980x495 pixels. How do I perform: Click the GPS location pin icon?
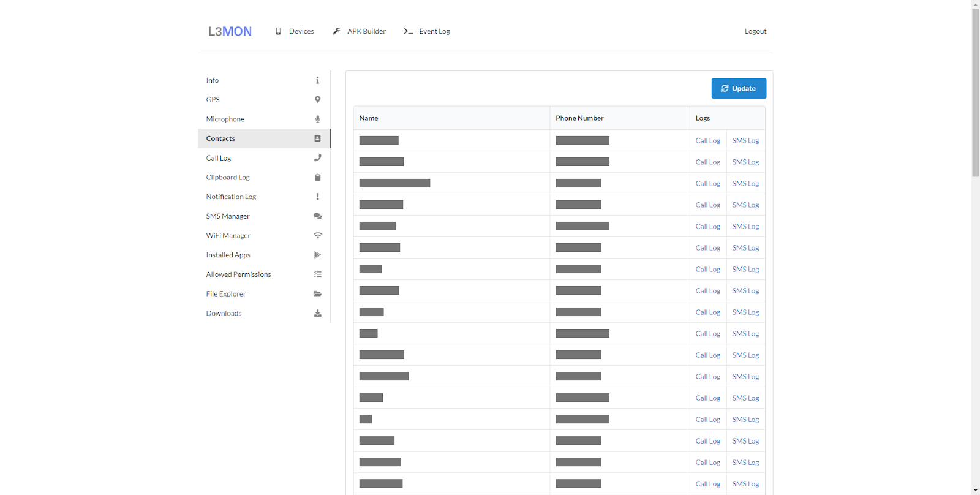(317, 100)
